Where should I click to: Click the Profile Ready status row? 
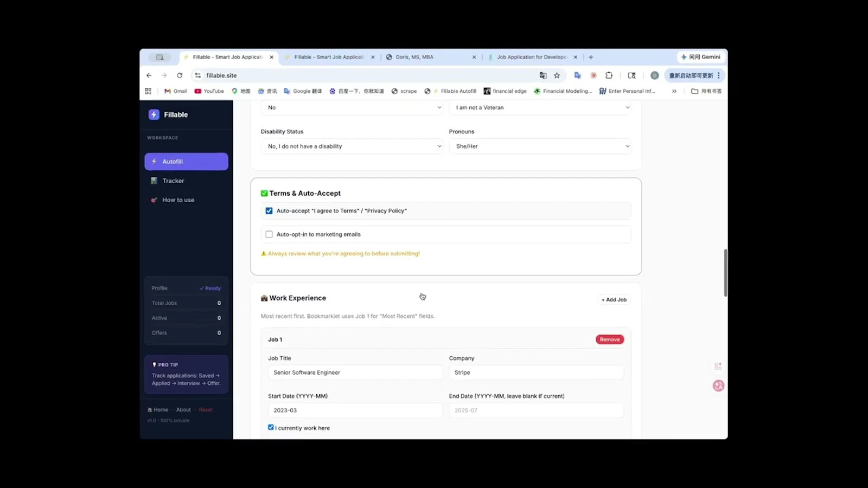pyautogui.click(x=186, y=288)
